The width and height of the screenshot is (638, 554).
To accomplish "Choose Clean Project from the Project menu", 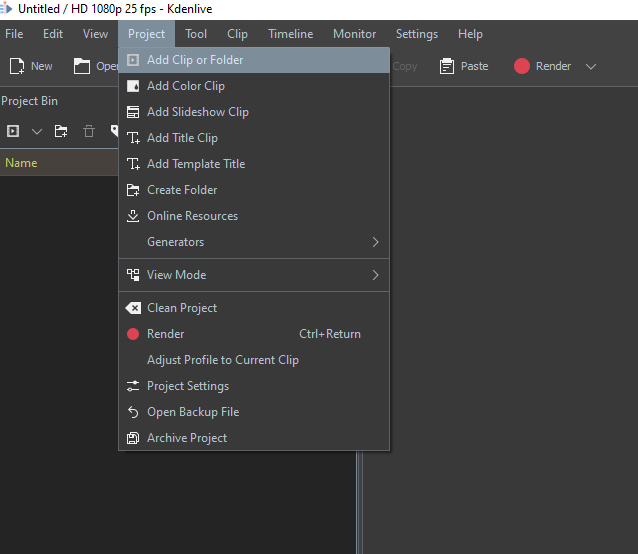I will (182, 308).
